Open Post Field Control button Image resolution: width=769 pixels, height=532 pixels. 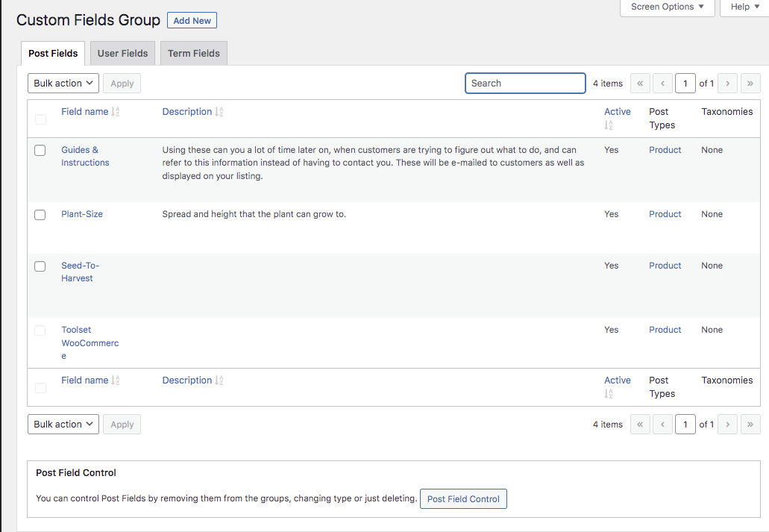pos(463,499)
